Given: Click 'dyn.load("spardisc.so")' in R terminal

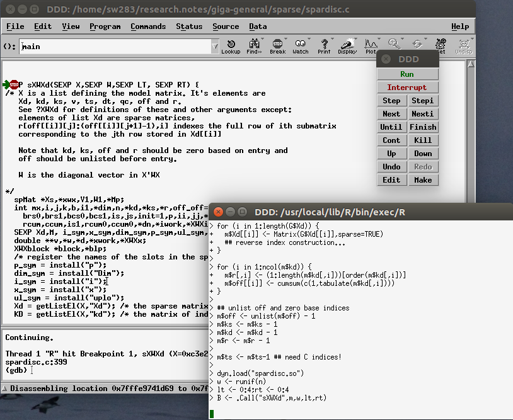Looking at the screenshot, I should click(x=260, y=373).
